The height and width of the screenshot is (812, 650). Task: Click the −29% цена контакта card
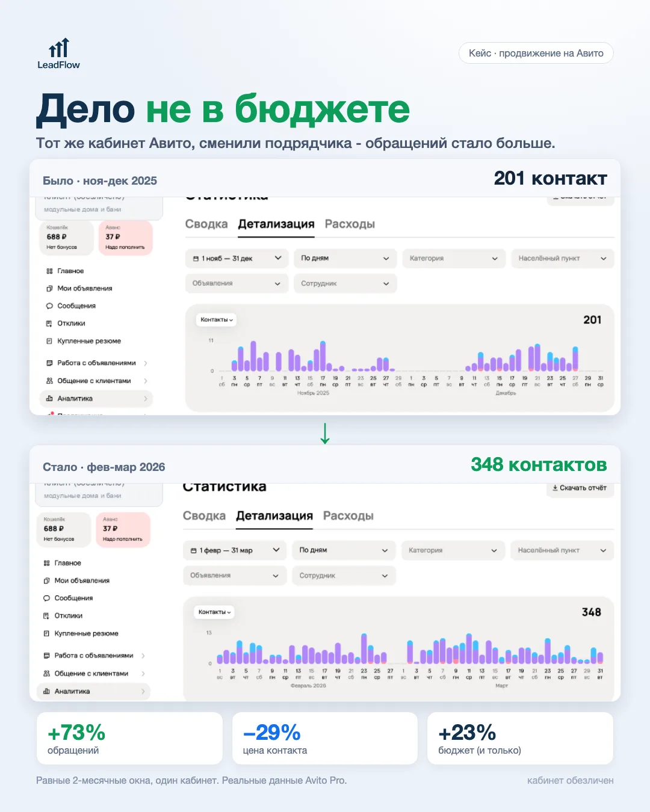tap(325, 739)
